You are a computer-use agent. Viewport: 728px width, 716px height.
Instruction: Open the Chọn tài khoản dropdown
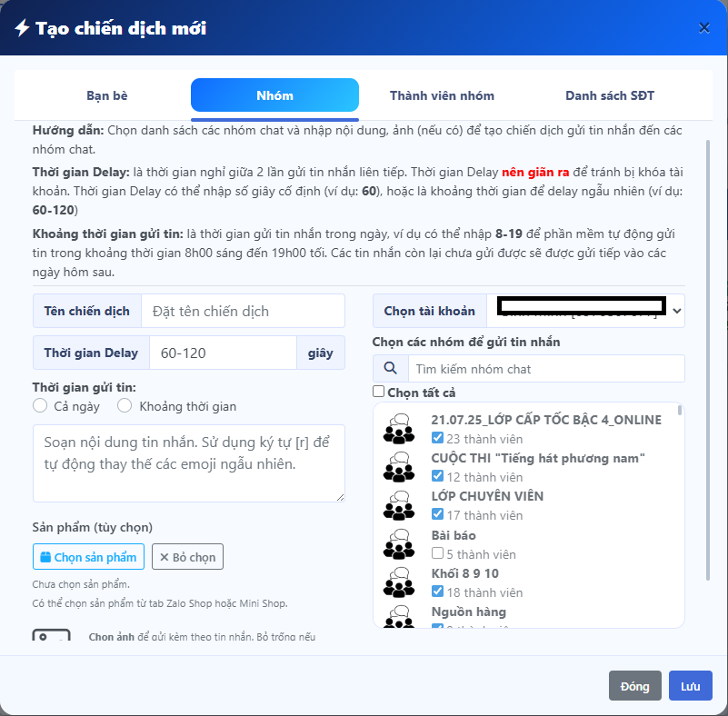pyautogui.click(x=585, y=311)
